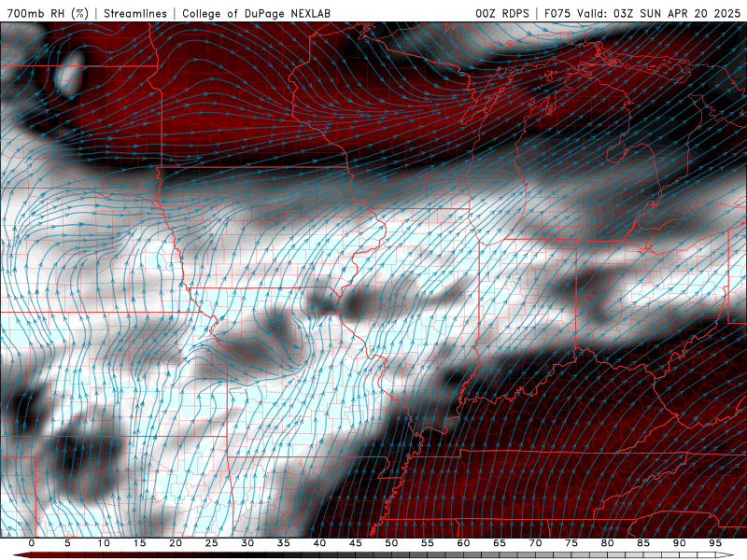Click the "95" tick label on the colorbar
The image size is (747, 560).
[715, 543]
